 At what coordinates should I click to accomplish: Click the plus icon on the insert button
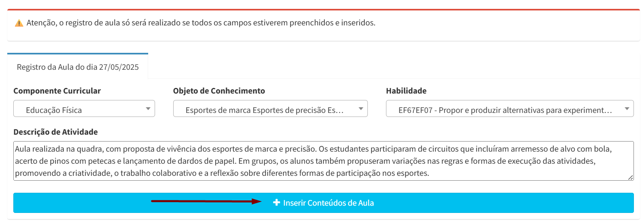(277, 202)
